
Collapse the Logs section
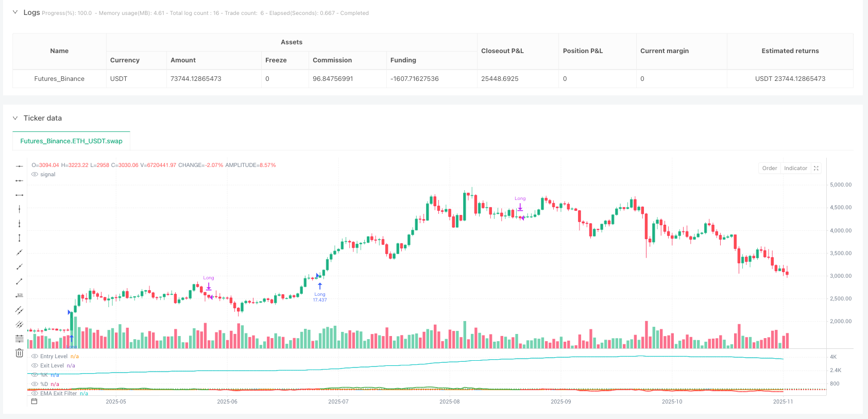point(15,12)
